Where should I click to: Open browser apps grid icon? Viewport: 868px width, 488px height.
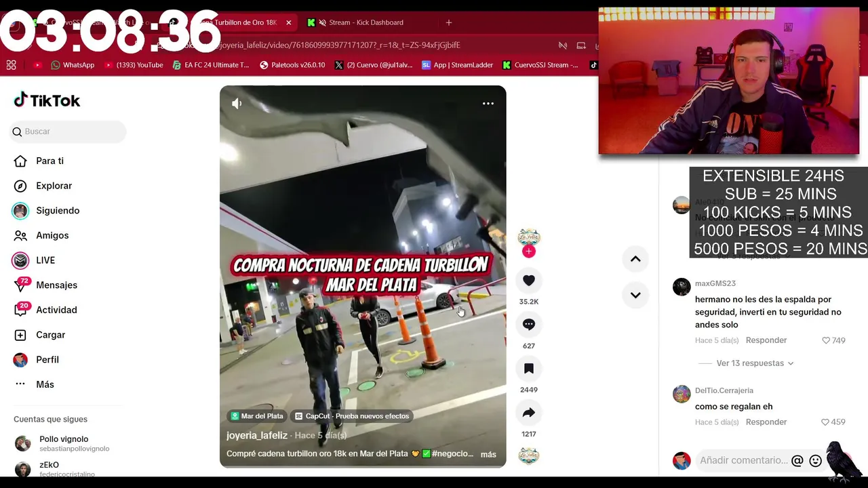click(11, 65)
